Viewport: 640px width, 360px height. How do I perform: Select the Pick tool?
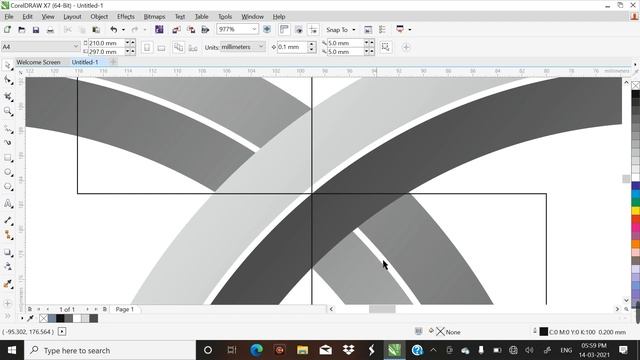[x=8, y=66]
